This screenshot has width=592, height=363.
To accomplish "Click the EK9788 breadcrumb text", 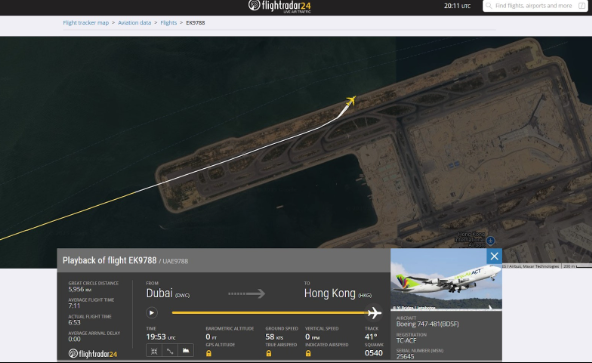I will [196, 23].
